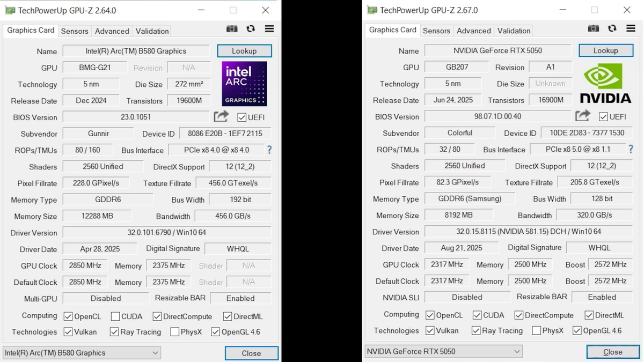Toggle CUDA checkbox in RTX 5050 window

[477, 315]
